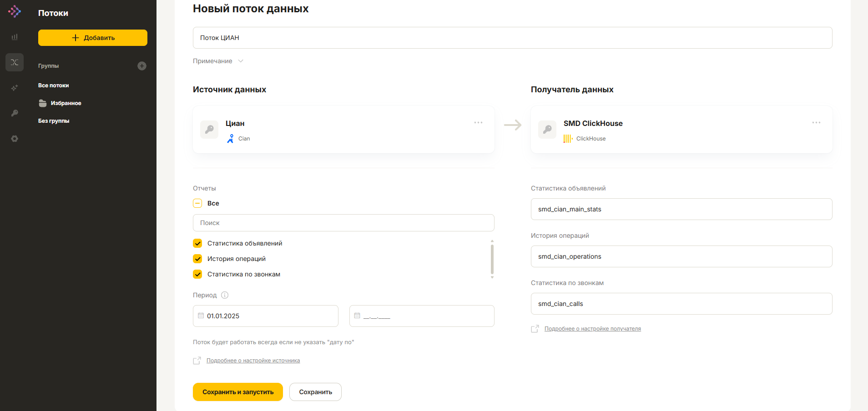Edit the smd_cian_calls table field
The width and height of the screenshot is (868, 411).
pyautogui.click(x=681, y=304)
